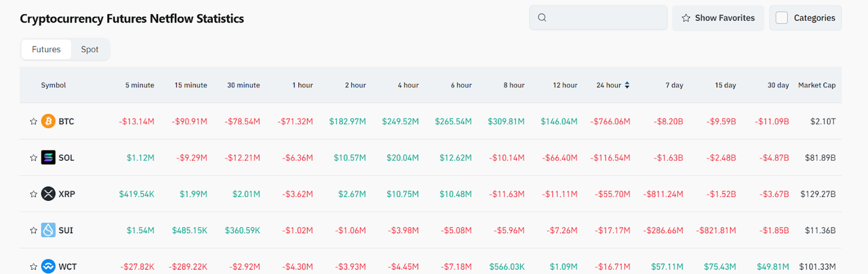Toggle the WCT favorite star
Image resolution: width=868 pixels, height=274 pixels.
[33, 267]
